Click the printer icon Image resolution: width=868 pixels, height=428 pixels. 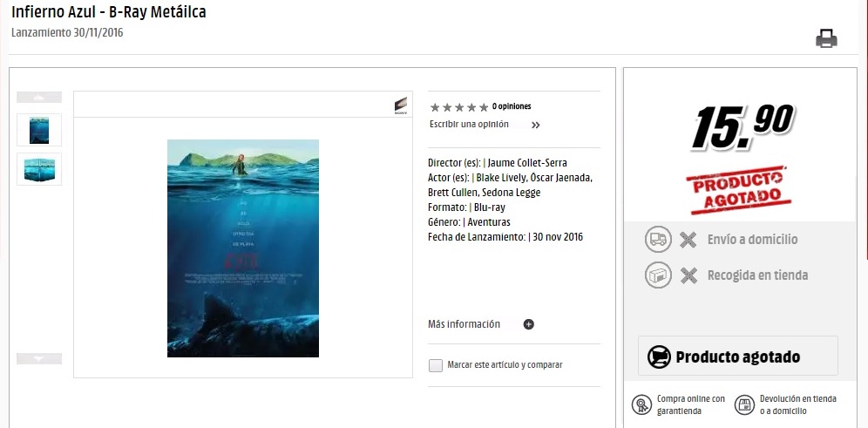coord(826,38)
